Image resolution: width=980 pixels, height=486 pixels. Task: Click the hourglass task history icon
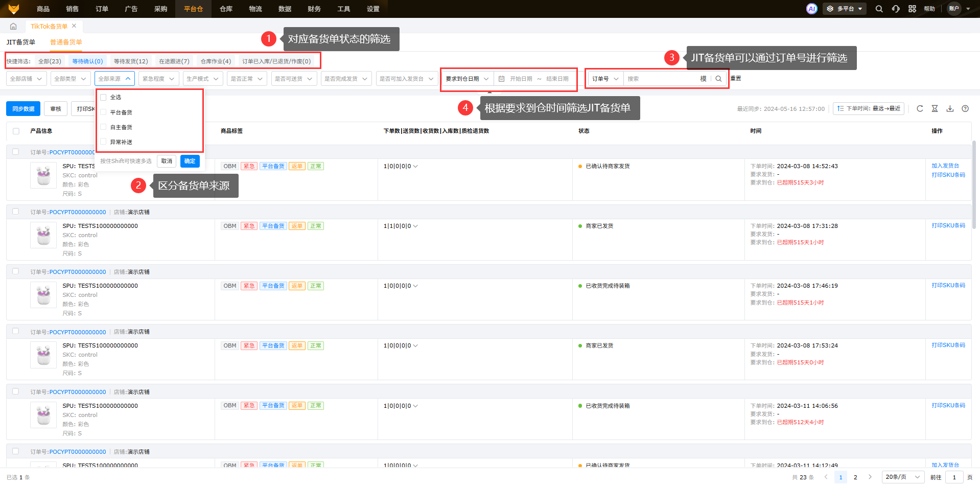click(935, 108)
